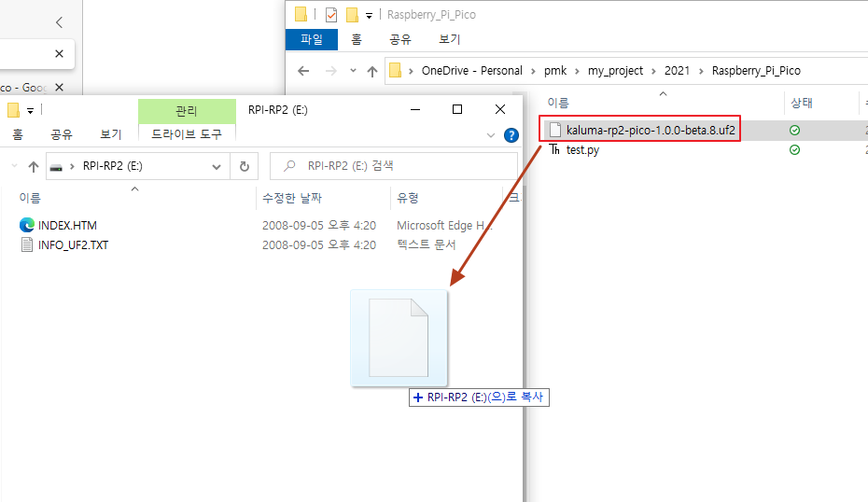This screenshot has width=868, height=502.
Task: Open the 홈 tab in RPI-RP2 window
Action: tap(18, 134)
